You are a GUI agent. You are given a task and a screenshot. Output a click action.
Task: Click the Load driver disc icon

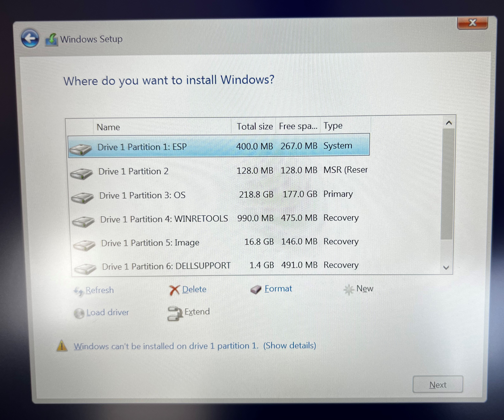(x=79, y=313)
